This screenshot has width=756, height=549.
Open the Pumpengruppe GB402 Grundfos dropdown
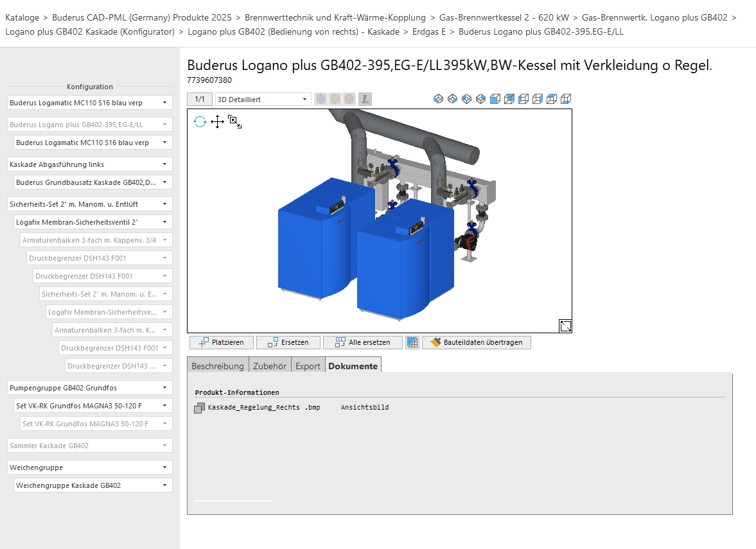tap(90, 388)
